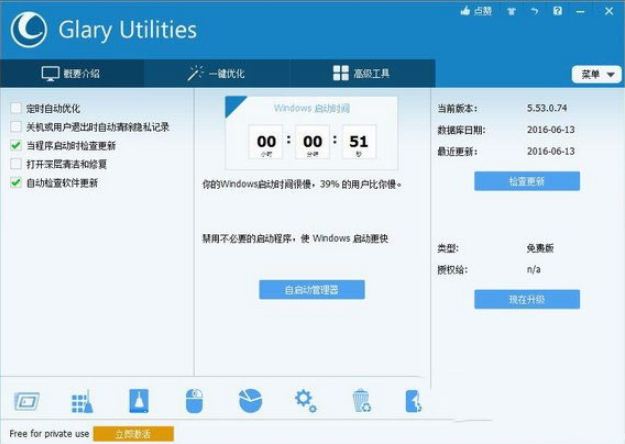Screen dimensions: 625x444
Task: Click the Windows 启动时间 card header
Action: [312, 108]
